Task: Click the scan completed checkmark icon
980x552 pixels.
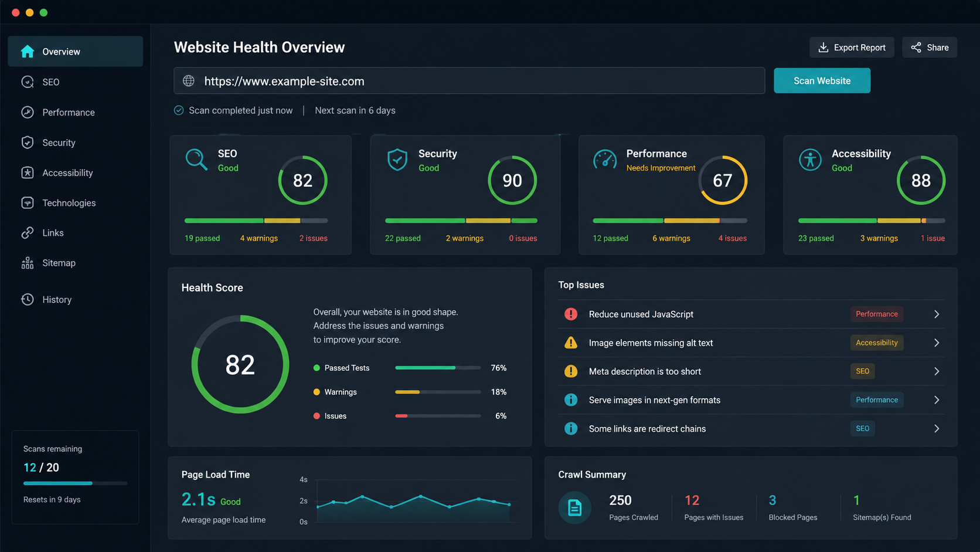Action: click(x=179, y=110)
